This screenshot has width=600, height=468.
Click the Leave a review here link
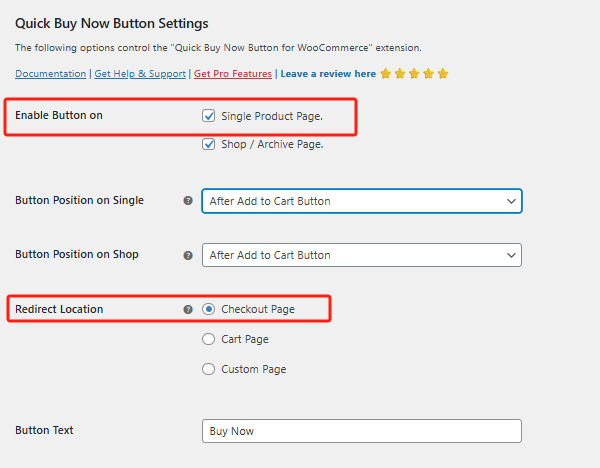pyautogui.click(x=328, y=74)
